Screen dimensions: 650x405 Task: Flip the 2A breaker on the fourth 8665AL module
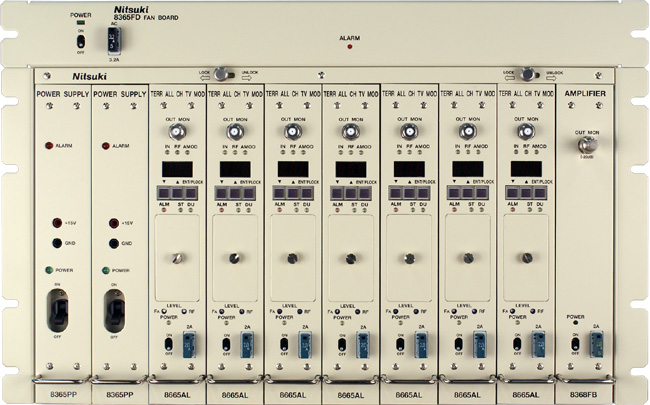(363, 344)
